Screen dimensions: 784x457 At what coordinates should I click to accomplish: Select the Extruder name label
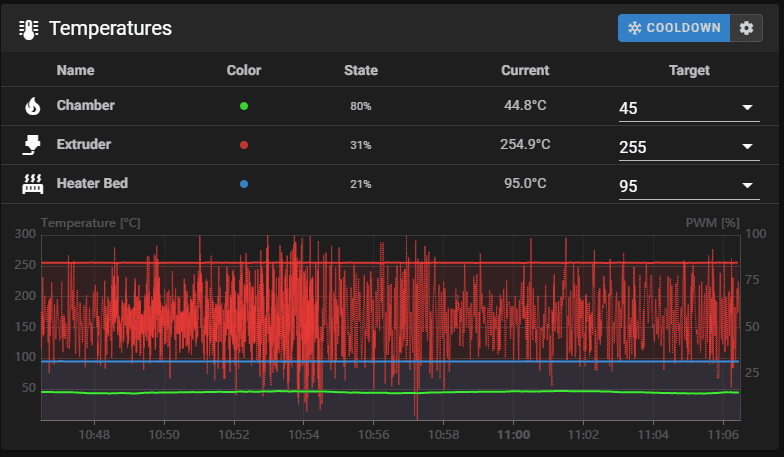coord(84,144)
